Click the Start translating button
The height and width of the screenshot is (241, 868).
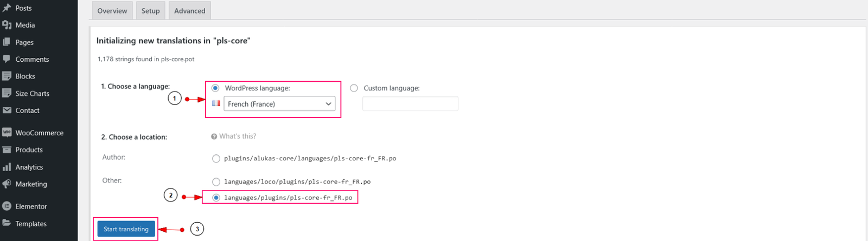[126, 229]
